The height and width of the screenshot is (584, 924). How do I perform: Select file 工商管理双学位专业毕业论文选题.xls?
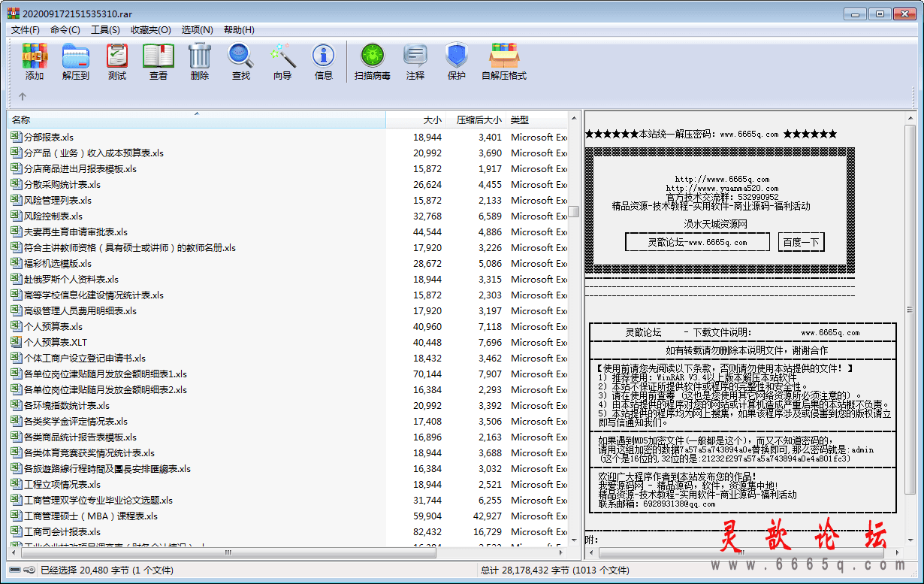tap(98, 500)
